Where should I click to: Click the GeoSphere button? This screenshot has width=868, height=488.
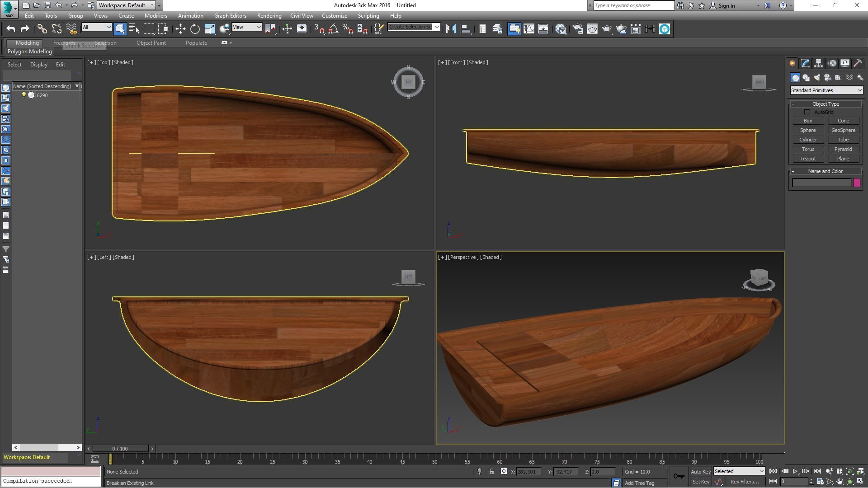pos(843,130)
